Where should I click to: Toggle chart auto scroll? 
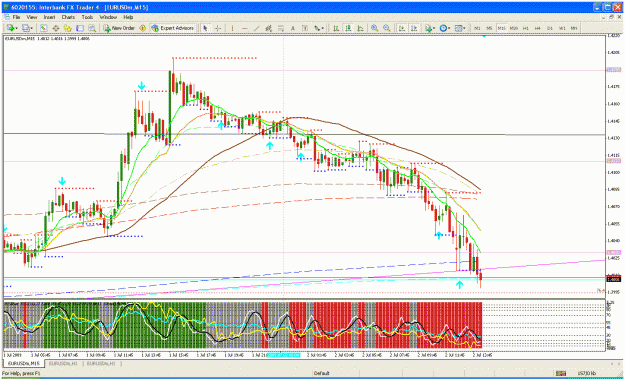tap(403, 28)
